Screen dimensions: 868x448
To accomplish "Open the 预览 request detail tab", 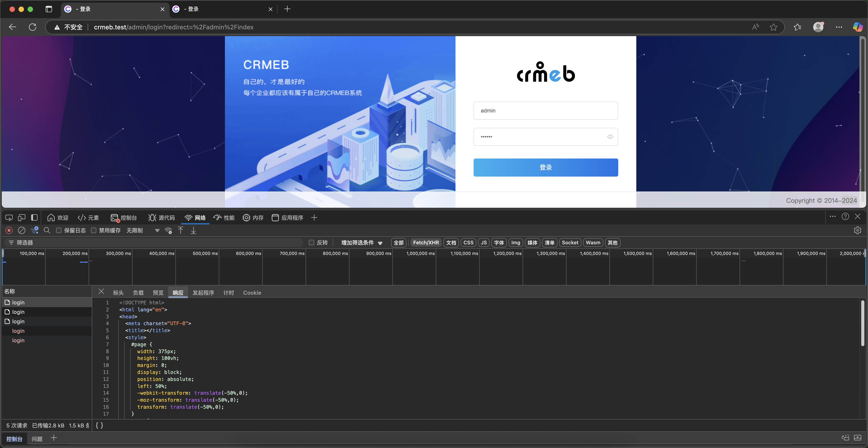I will (158, 293).
